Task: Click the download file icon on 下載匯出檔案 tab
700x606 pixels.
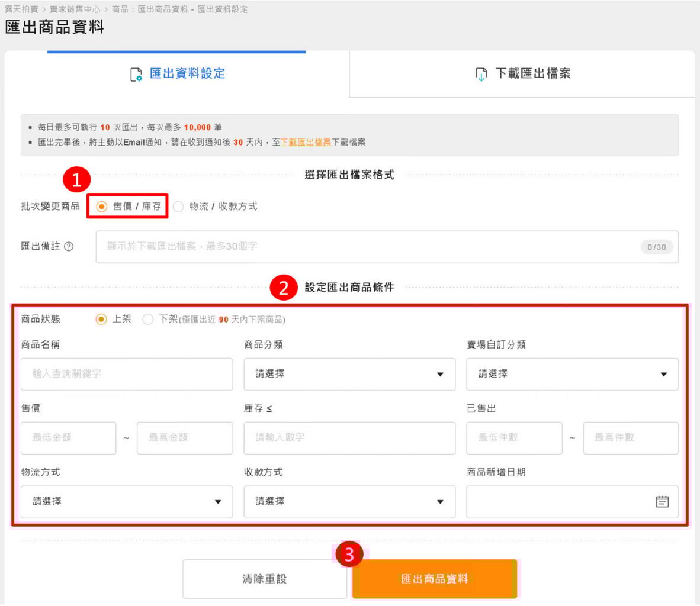Action: click(x=481, y=75)
